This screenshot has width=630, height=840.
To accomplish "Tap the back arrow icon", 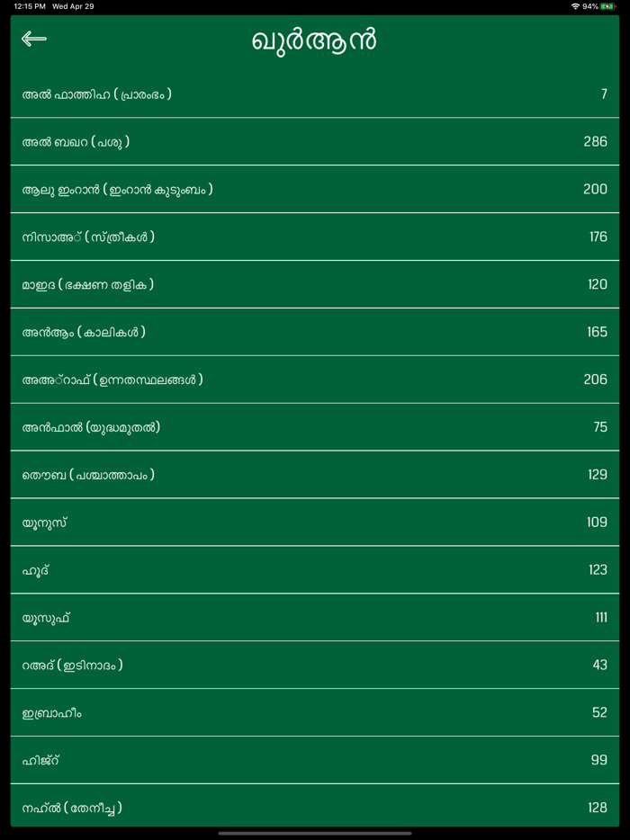I will tap(34, 39).
